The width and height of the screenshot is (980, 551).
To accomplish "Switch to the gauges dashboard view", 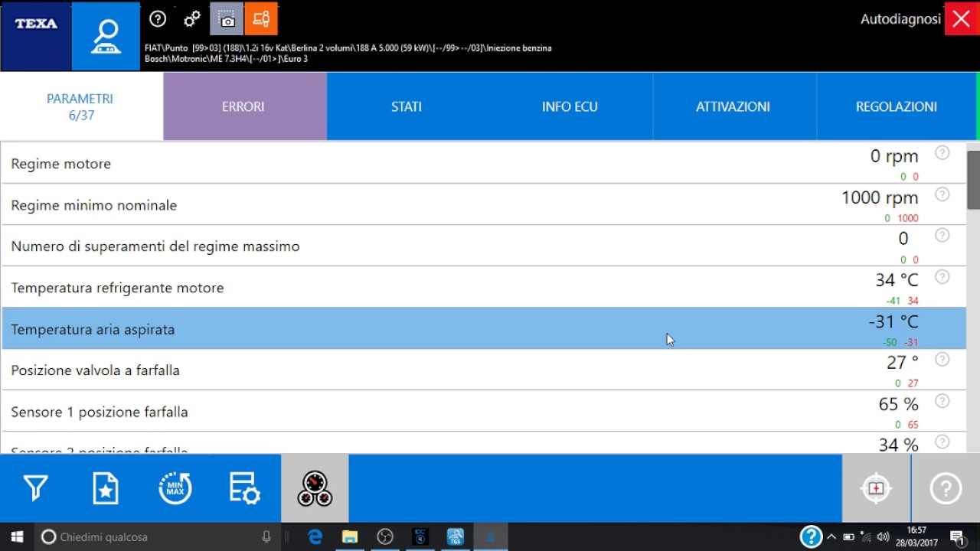I will pyautogui.click(x=315, y=488).
